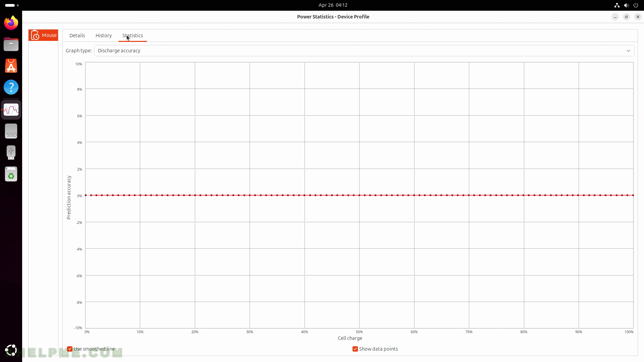Click the 50% cell charge axis label
Image resolution: width=644 pixels, height=362 pixels.
pyautogui.click(x=359, y=332)
